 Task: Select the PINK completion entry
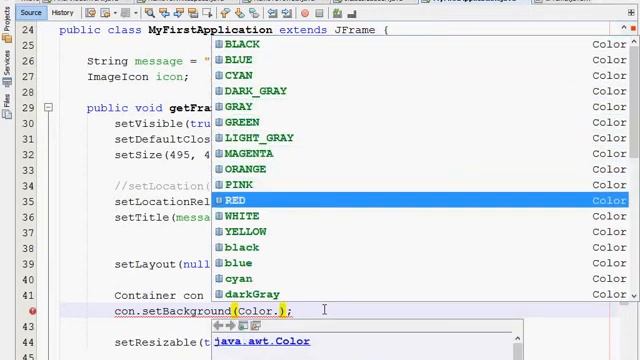click(x=420, y=185)
